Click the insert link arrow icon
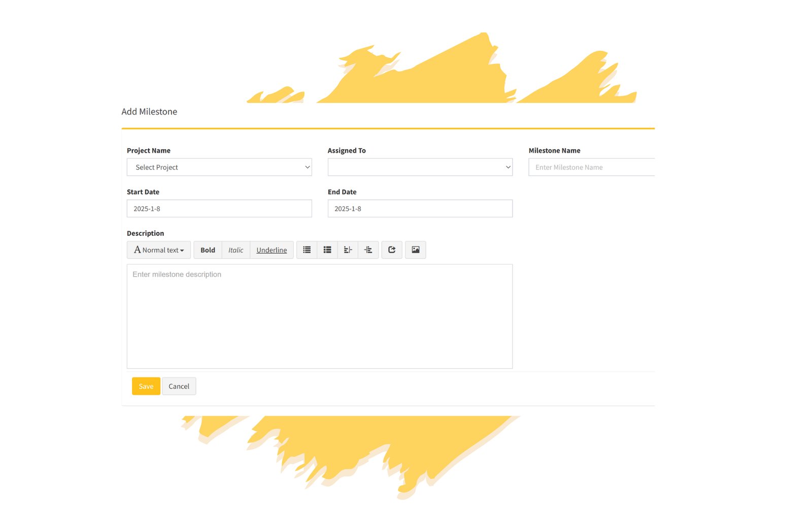The width and height of the screenshot is (812, 519). (392, 250)
